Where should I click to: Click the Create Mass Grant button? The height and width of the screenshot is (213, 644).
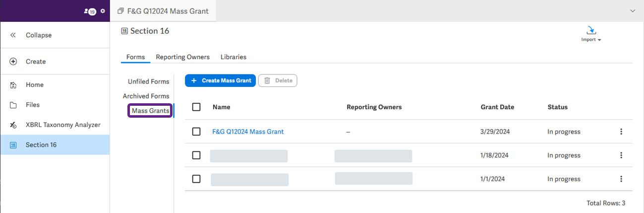coord(221,80)
